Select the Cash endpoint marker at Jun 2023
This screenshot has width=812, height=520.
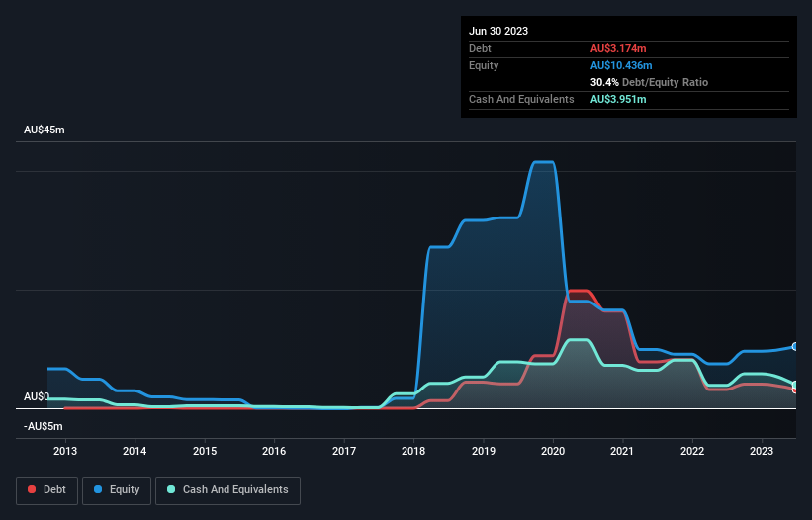795,385
